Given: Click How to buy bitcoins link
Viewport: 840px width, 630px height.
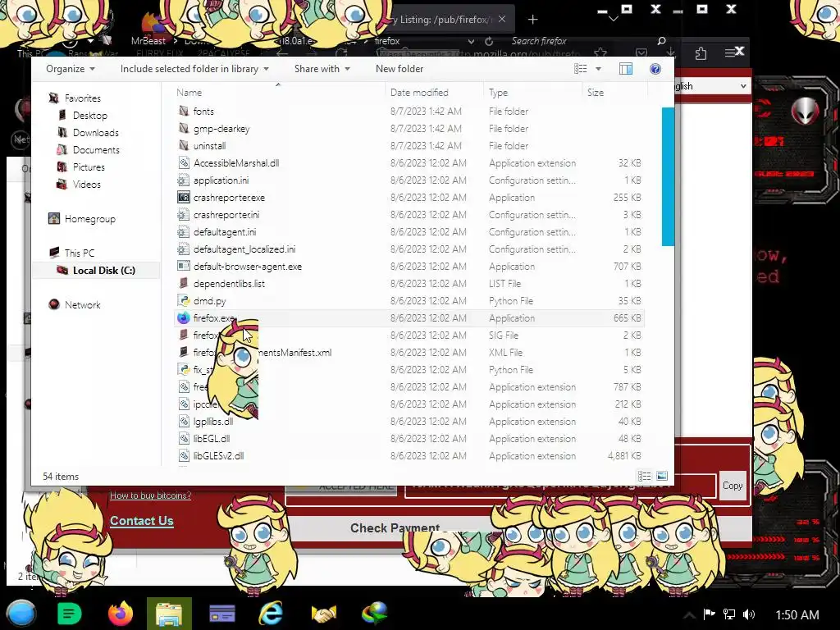Looking at the screenshot, I should 151,495.
